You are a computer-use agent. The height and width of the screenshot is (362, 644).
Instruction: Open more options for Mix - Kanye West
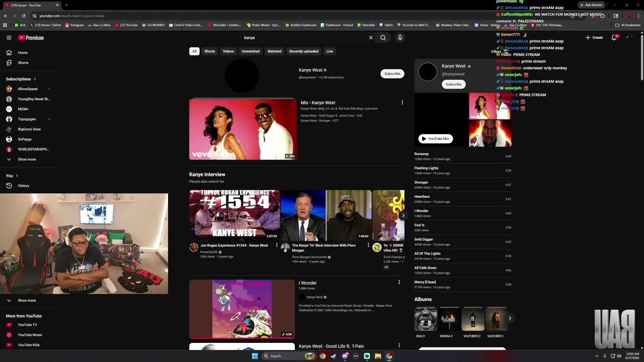(402, 103)
